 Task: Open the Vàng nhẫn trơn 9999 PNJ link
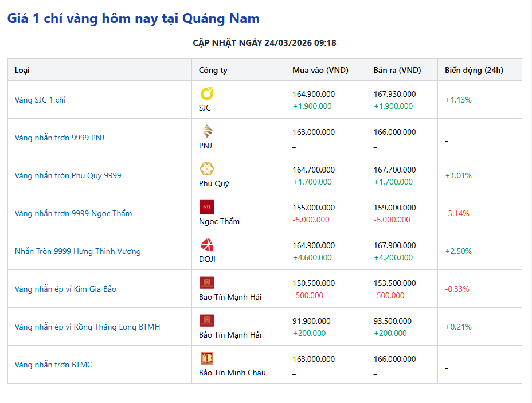coord(58,137)
